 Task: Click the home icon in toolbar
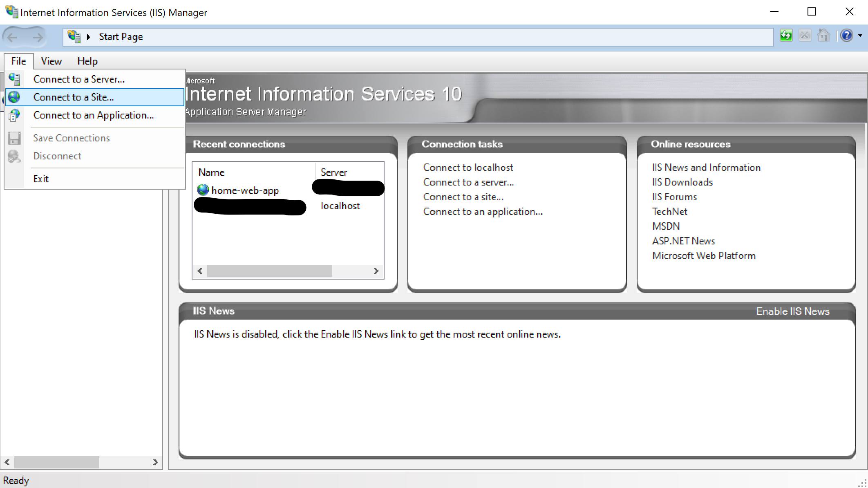[823, 36]
